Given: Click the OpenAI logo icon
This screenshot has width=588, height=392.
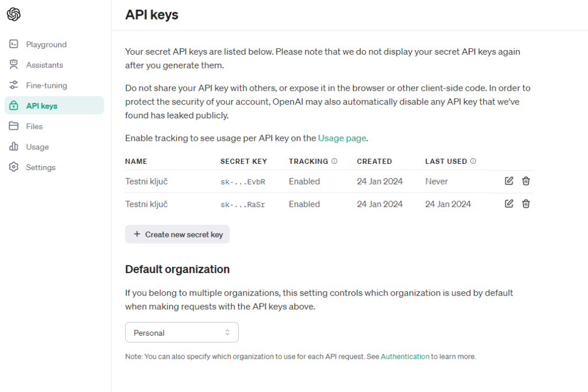Looking at the screenshot, I should pyautogui.click(x=14, y=13).
